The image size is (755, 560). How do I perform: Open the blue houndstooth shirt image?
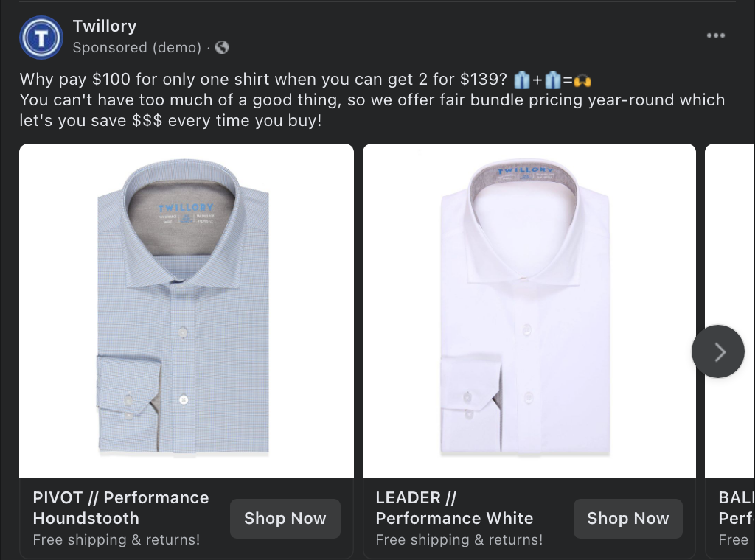click(x=186, y=309)
